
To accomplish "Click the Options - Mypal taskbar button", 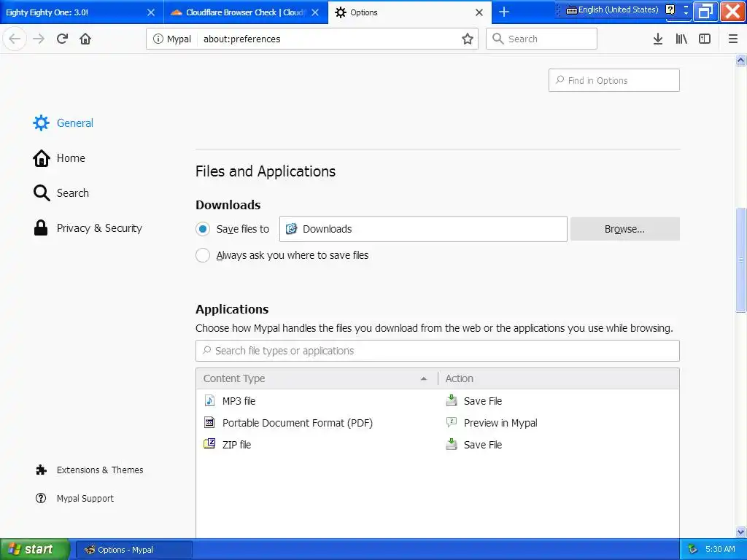I will pos(134,550).
